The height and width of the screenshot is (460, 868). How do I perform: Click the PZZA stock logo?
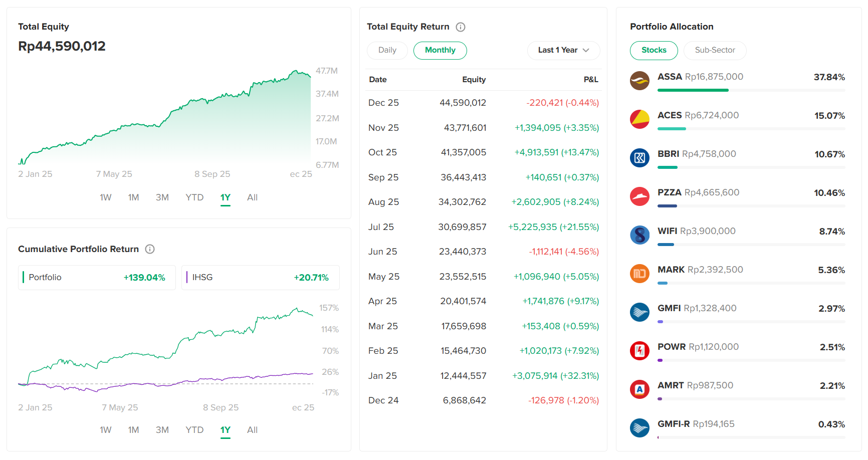(x=639, y=196)
